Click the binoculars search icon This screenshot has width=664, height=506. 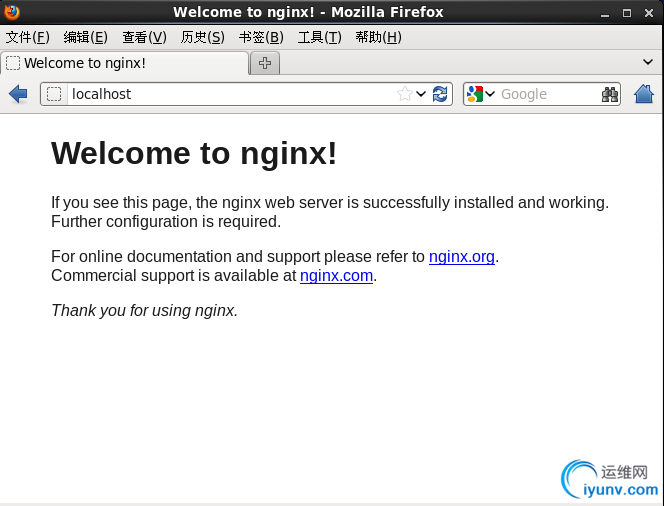610,94
